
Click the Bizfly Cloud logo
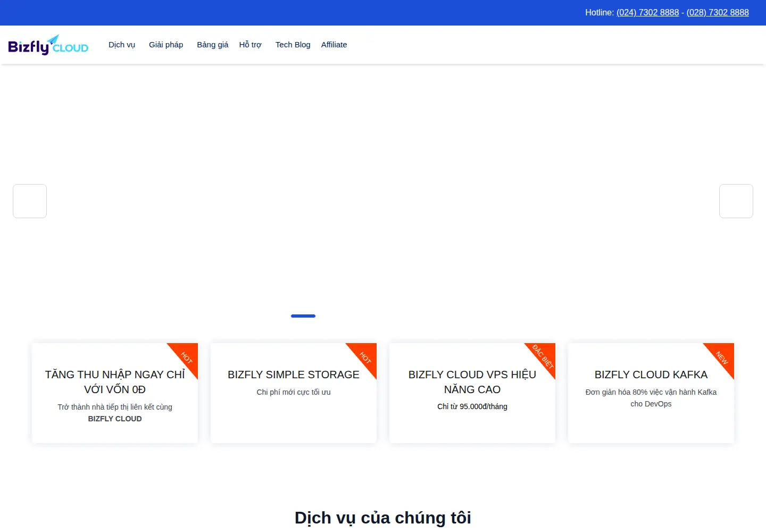point(48,45)
